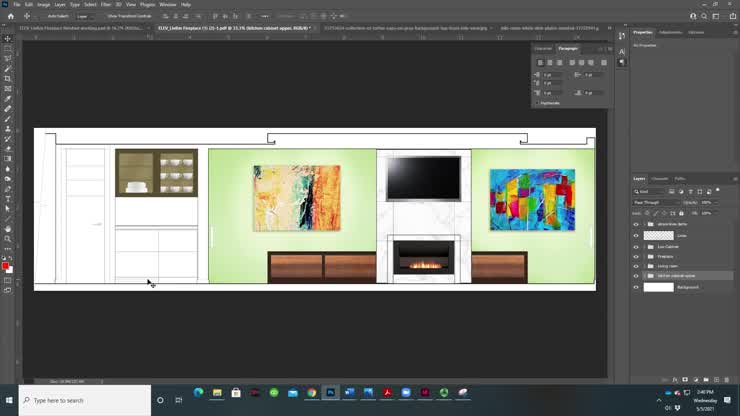
Task: Hide the Fireplace group
Action: point(636,257)
